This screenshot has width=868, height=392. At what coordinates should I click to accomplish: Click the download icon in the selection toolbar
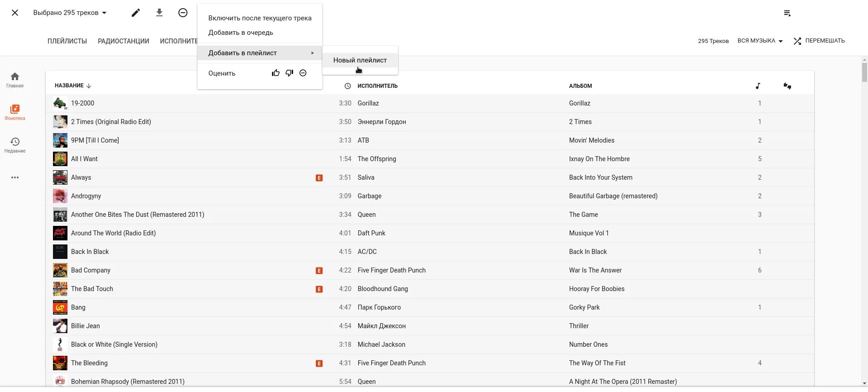click(x=159, y=13)
